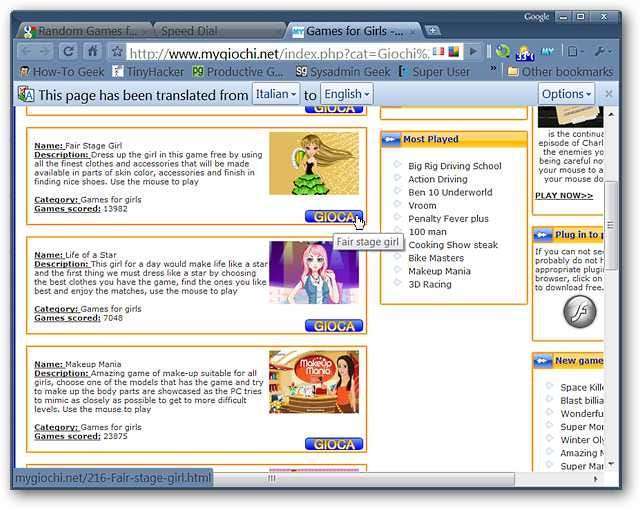Screen dimensions: 640x508
Task: Click GIOCA button for Makeup Mania
Action: [x=334, y=444]
